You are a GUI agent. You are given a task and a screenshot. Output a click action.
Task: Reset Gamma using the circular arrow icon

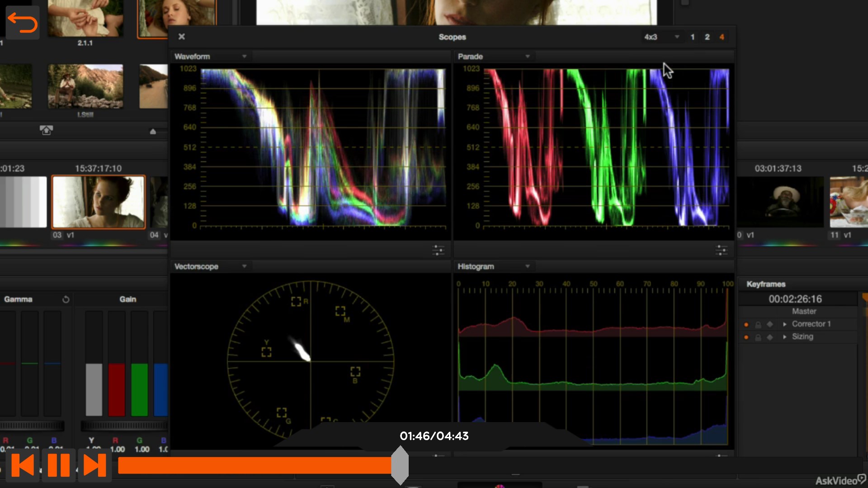point(66,300)
